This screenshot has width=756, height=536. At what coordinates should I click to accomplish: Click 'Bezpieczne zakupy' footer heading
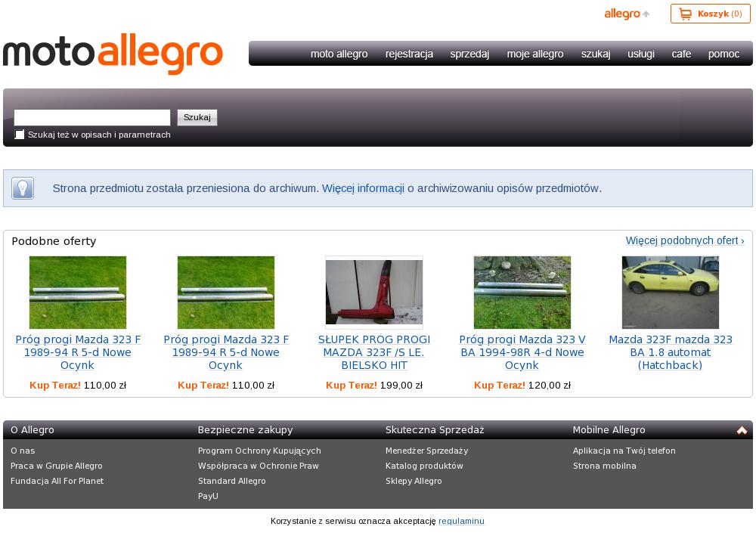coord(246,430)
